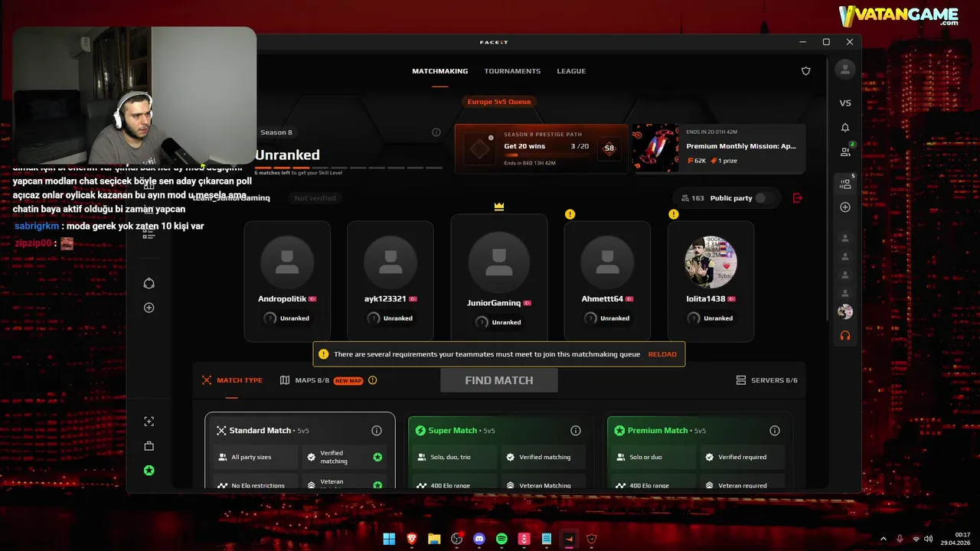Open the orange headset support icon
This screenshot has width=980, height=551.
[x=845, y=335]
